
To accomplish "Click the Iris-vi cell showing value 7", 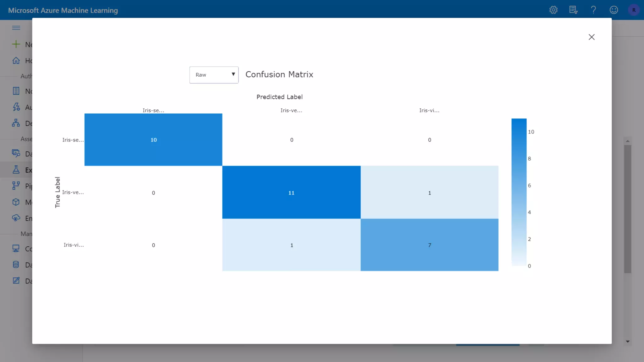I will [429, 245].
